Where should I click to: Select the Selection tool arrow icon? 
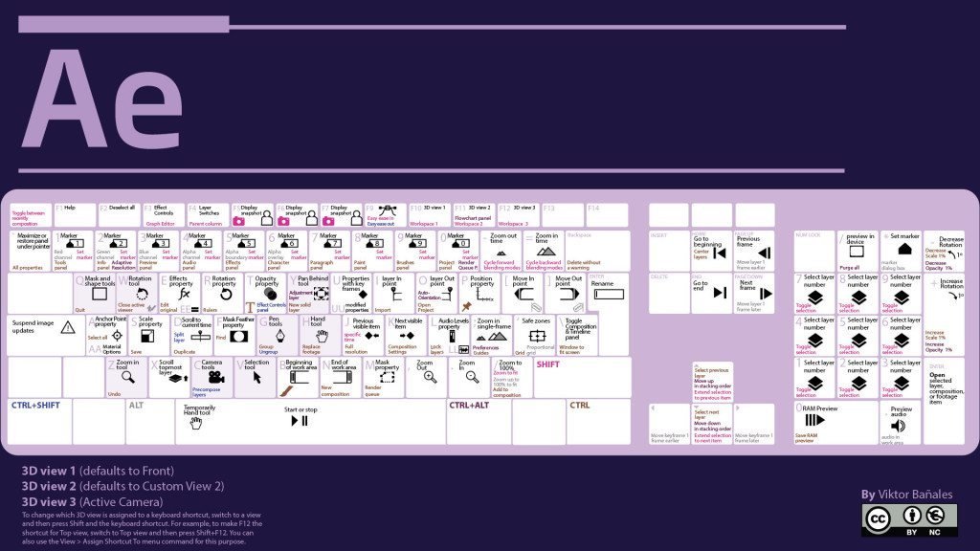tap(256, 377)
